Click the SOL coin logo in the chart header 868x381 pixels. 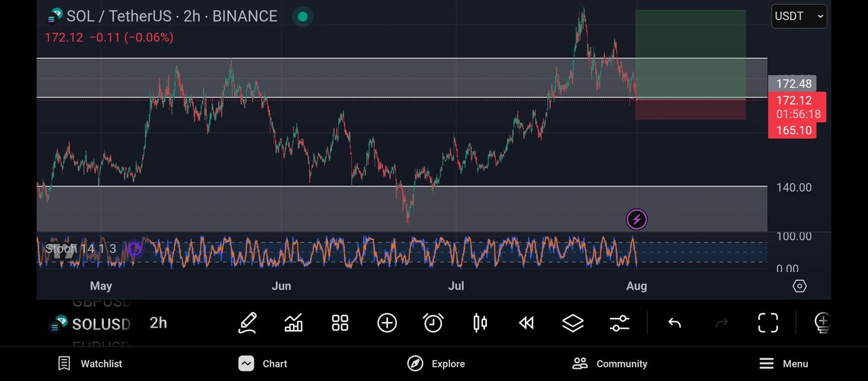(x=56, y=16)
